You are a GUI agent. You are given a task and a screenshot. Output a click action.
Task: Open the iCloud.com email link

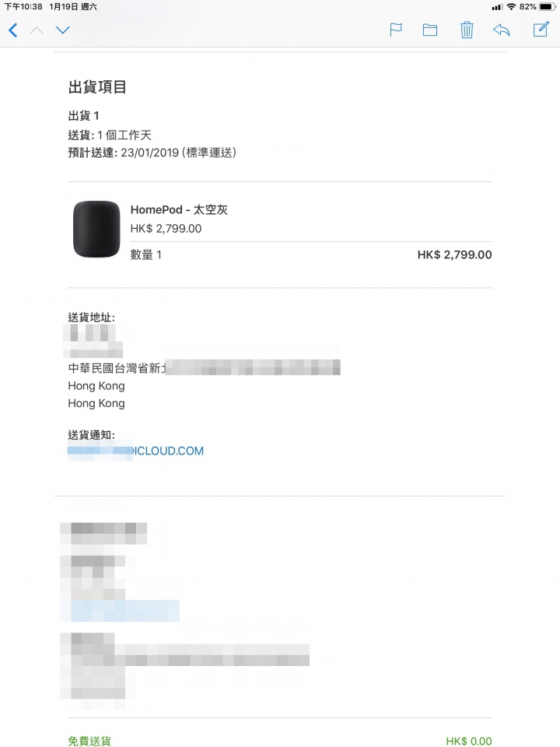pos(135,451)
